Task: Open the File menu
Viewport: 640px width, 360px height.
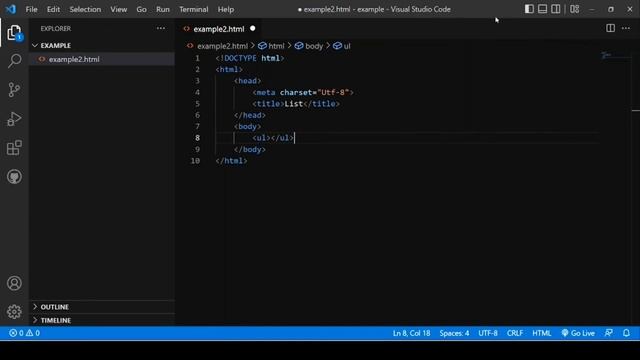Action: (31, 9)
